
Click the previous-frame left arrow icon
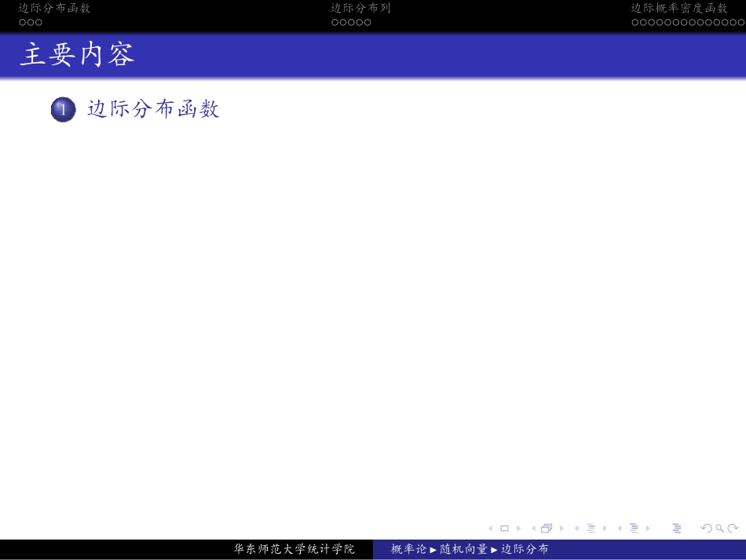click(x=492, y=527)
